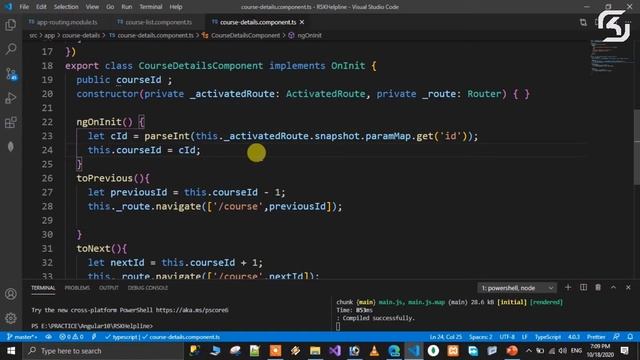The width and height of the screenshot is (640, 360).
Task: Open the Extensions view
Action: [x=11, y=122]
